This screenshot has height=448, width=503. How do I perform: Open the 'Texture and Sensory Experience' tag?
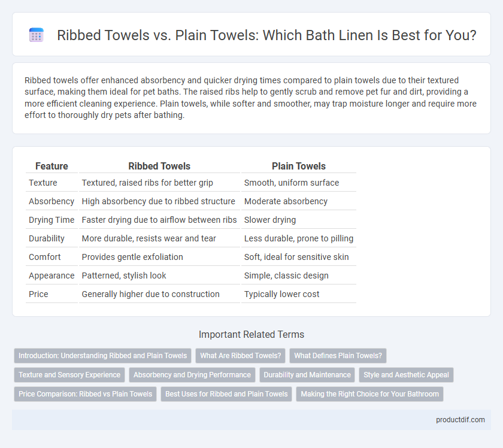click(x=69, y=375)
